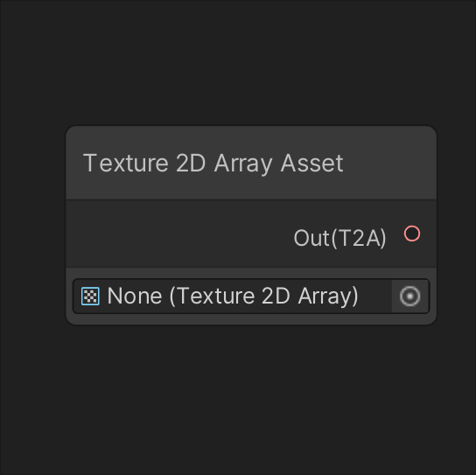This screenshot has width=476, height=475.
Task: Click empty graph canvas above the node
Action: pos(238,60)
